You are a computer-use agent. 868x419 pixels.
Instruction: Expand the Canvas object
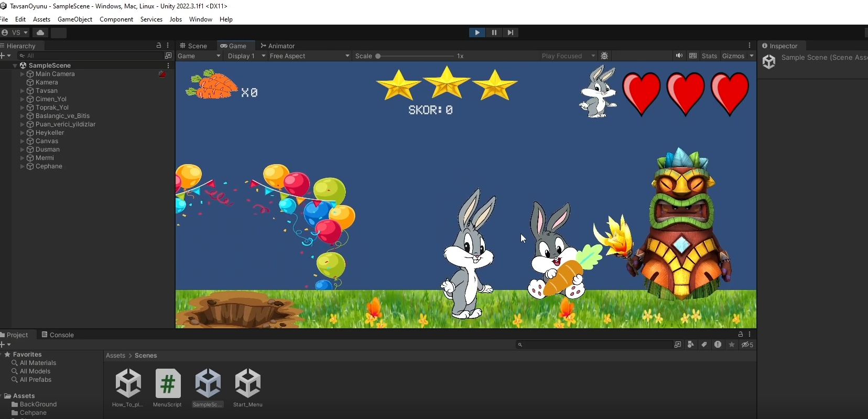tap(23, 141)
